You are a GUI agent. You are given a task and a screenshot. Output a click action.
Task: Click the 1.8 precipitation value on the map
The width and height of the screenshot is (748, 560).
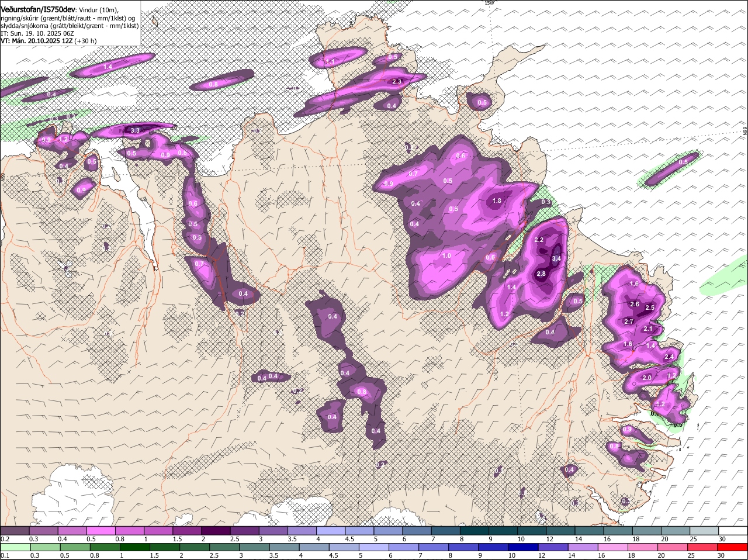[497, 201]
